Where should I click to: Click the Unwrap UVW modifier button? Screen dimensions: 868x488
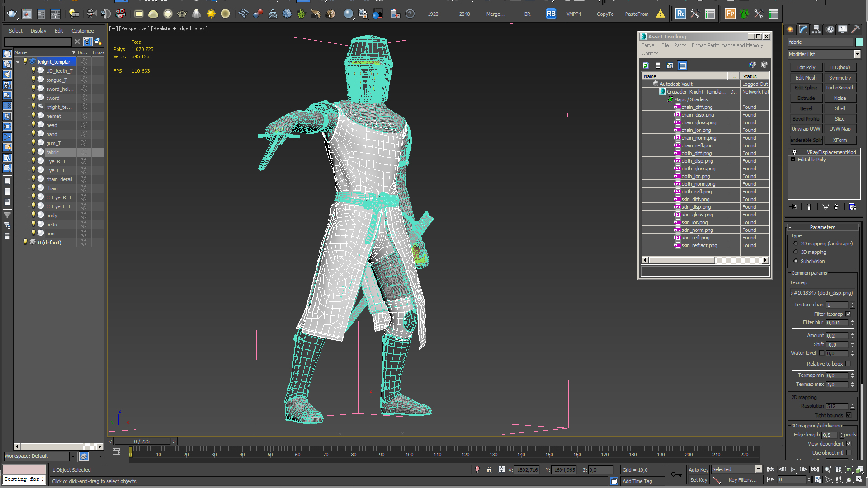pyautogui.click(x=806, y=129)
